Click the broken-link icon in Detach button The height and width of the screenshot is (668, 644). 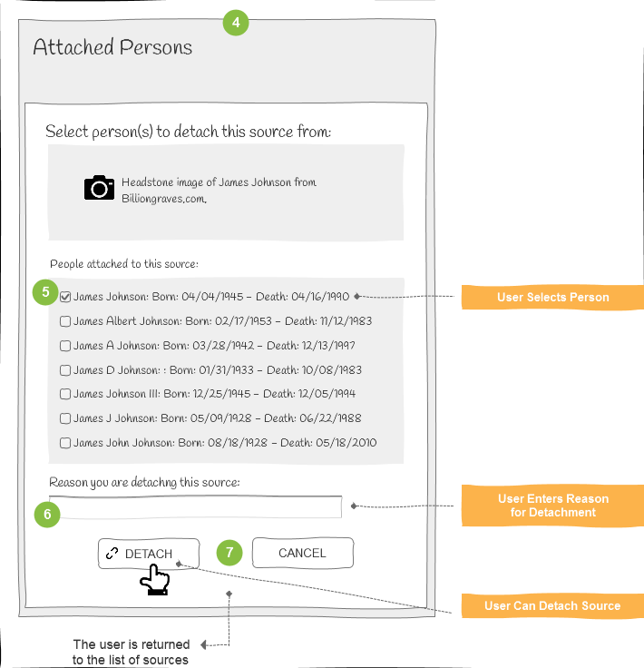(x=112, y=554)
